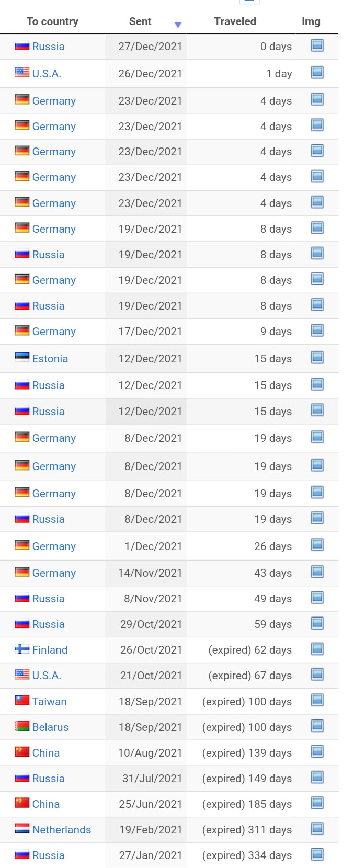Open image icon for 26/Dec/2021 U.S.A. postcard
Viewport: 354px width, 868px height.
[x=317, y=73]
